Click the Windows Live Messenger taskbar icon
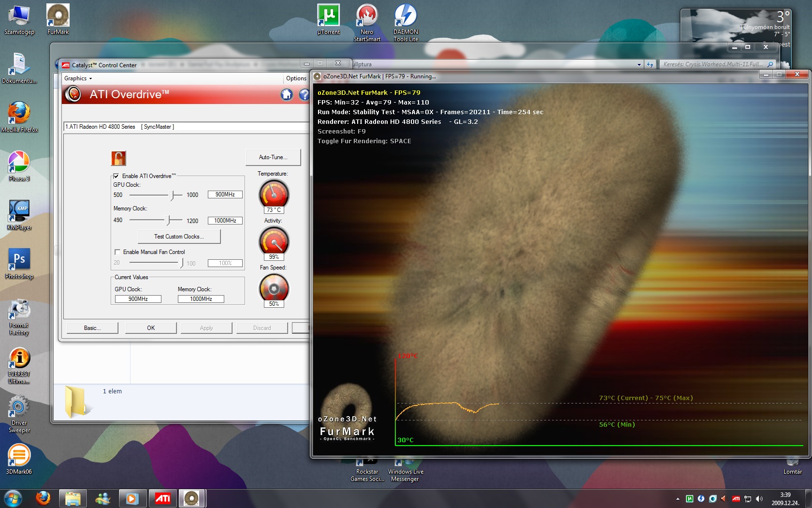Viewport: 812px width, 508px height. 102,498
